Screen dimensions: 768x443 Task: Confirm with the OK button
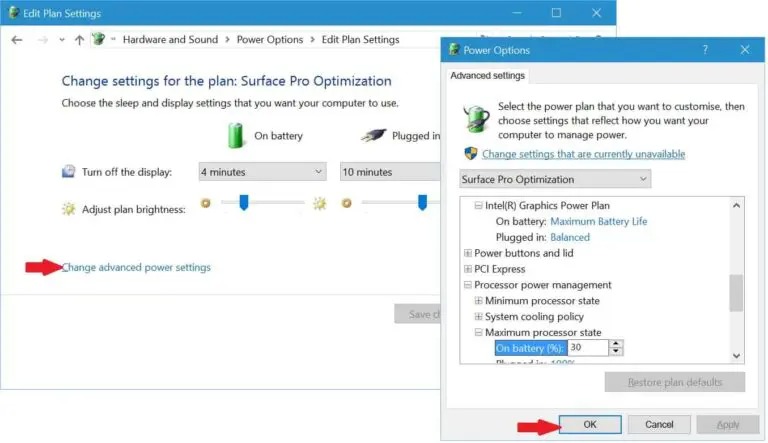click(x=590, y=424)
